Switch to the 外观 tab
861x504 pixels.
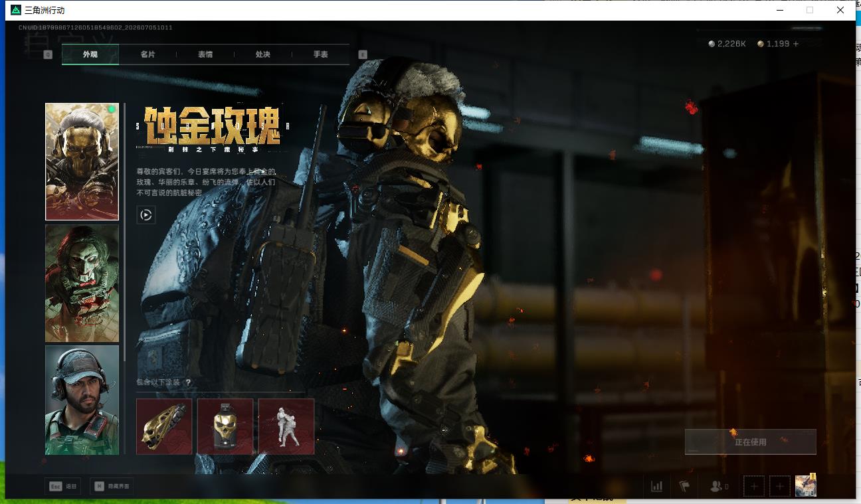coord(90,54)
